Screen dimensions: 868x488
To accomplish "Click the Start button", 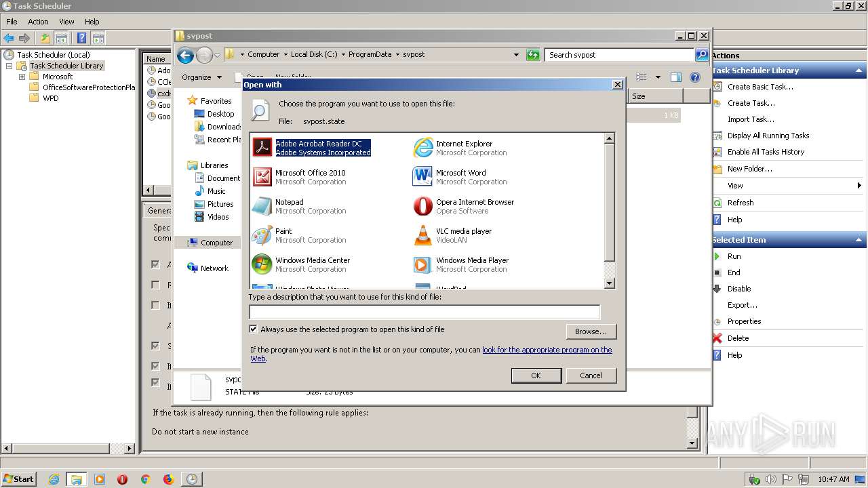I will click(x=18, y=479).
